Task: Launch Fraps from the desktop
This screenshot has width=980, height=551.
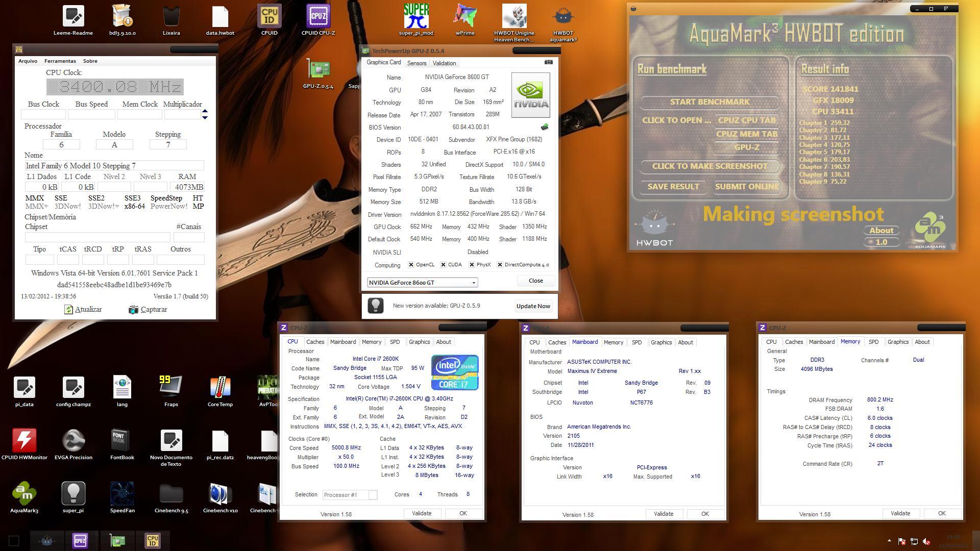Action: pos(171,392)
